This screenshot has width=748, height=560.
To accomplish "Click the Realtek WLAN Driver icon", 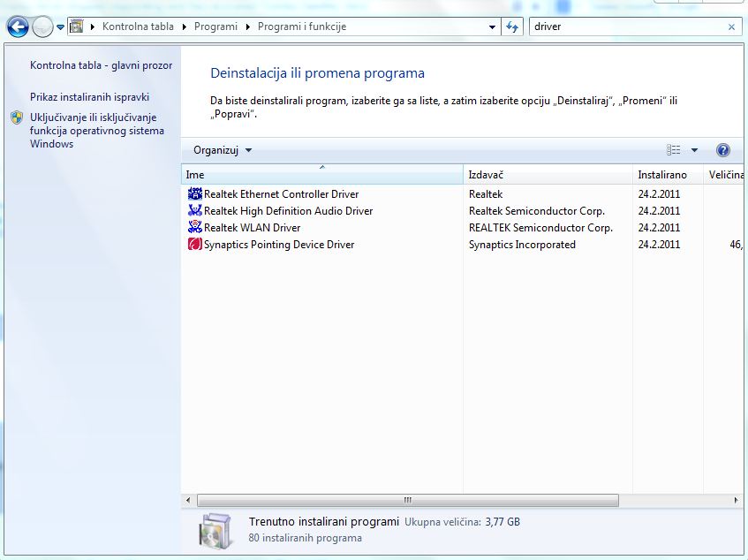I will pos(194,227).
